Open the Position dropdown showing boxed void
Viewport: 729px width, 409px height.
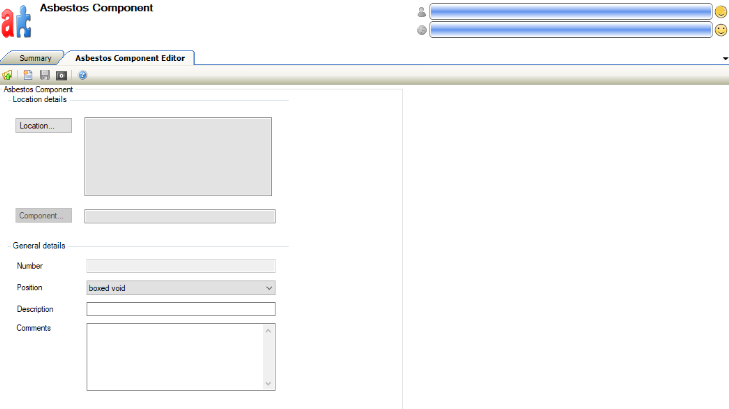[x=181, y=288]
